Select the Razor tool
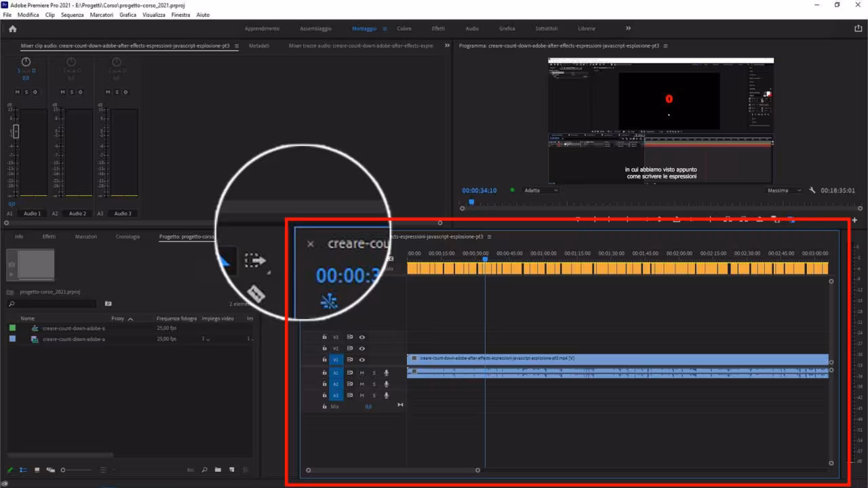Screen dimensions: 868x488 coord(255,293)
